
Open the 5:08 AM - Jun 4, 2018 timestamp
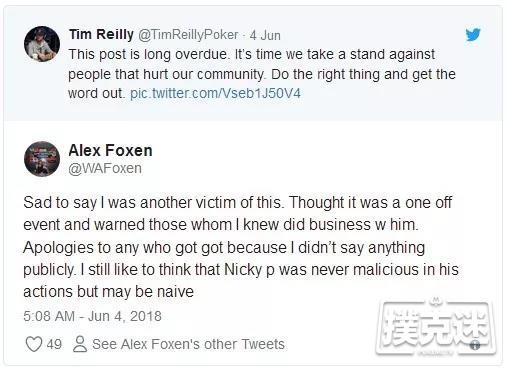[92, 316]
